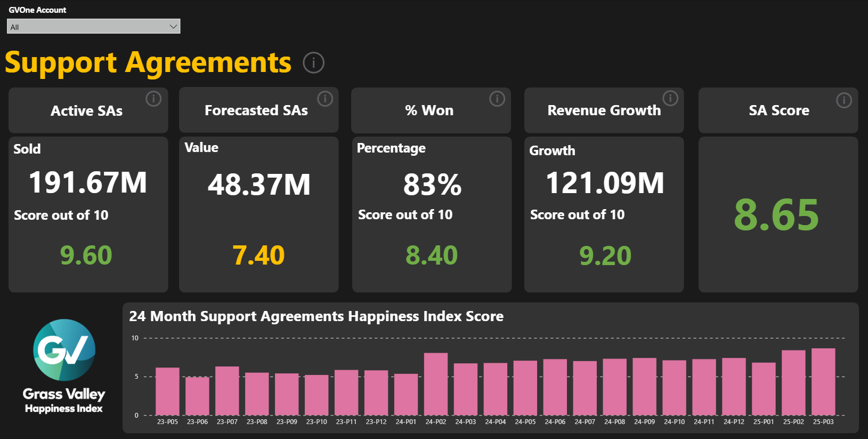Image resolution: width=868 pixels, height=439 pixels.
Task: Select the 23-P12 bar in chart
Action: pos(376,393)
